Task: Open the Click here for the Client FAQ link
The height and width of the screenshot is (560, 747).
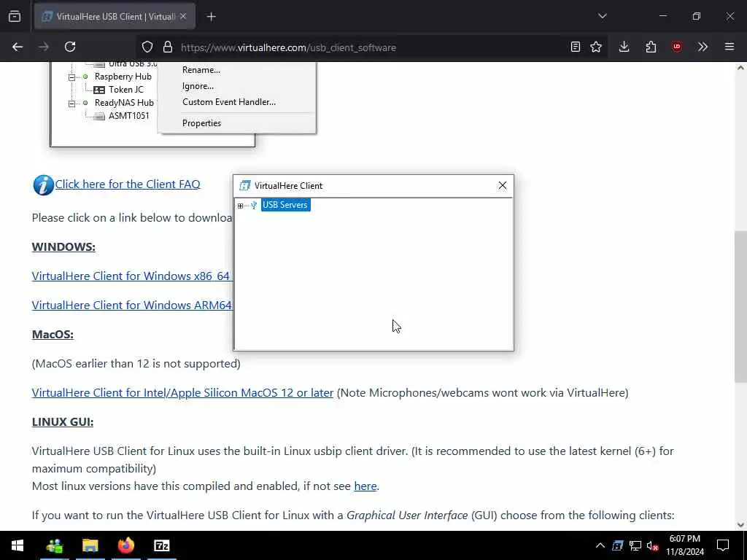Action: [x=128, y=184]
